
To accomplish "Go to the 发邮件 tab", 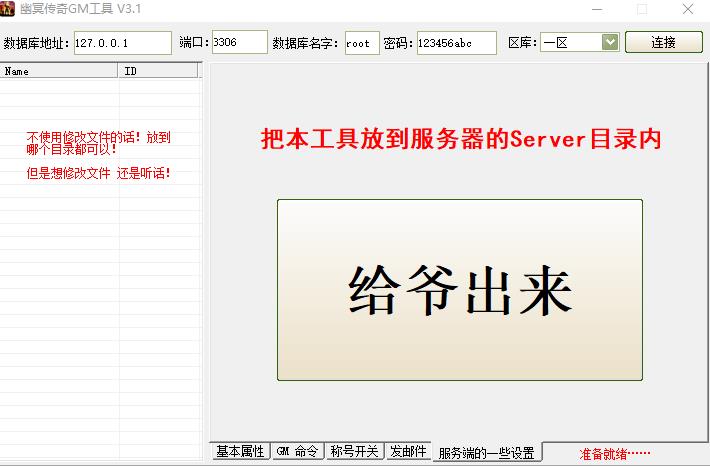I will pos(408,452).
